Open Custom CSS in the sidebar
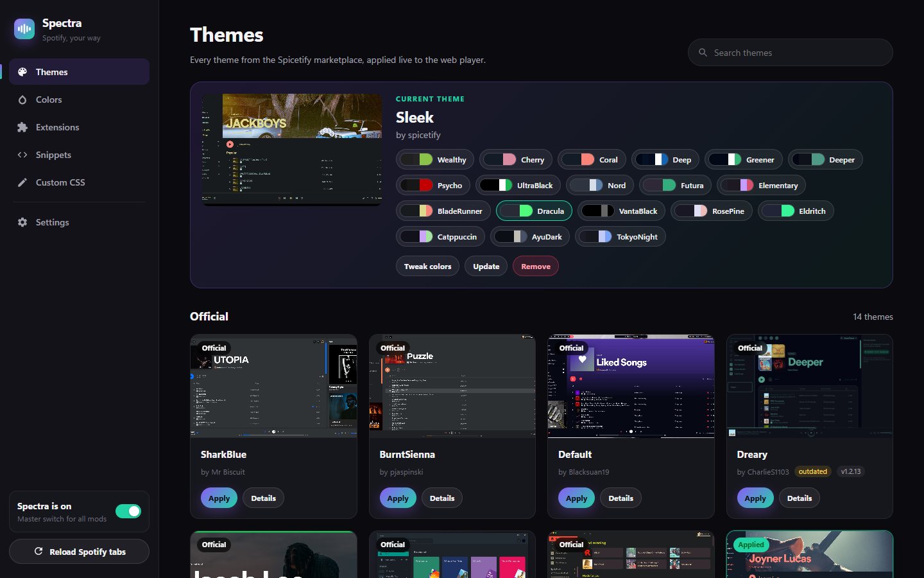Image resolution: width=924 pixels, height=578 pixels. click(80, 182)
